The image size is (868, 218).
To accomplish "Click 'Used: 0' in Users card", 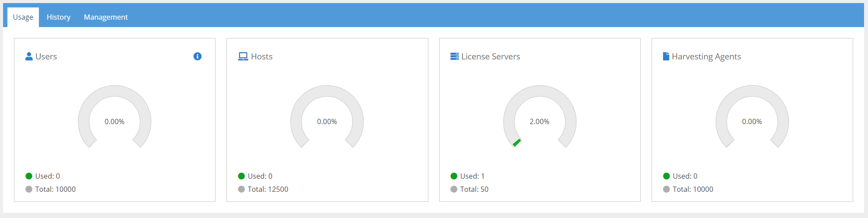I will coord(48,176).
